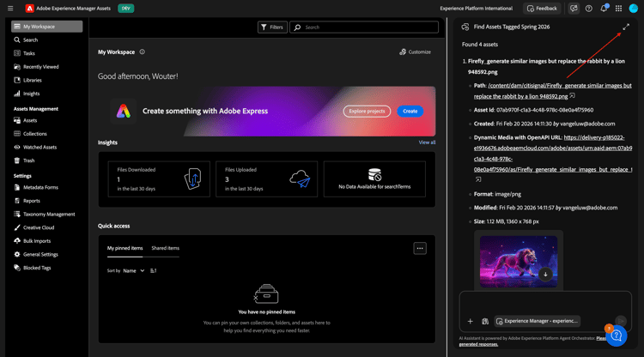Open the AI Assistant chat icon in header
Screen dimensions: 644x357
pos(574,9)
